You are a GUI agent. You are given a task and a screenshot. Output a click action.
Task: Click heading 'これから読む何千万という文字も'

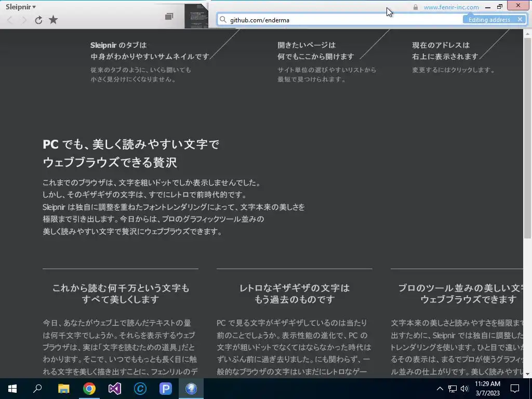(x=121, y=288)
